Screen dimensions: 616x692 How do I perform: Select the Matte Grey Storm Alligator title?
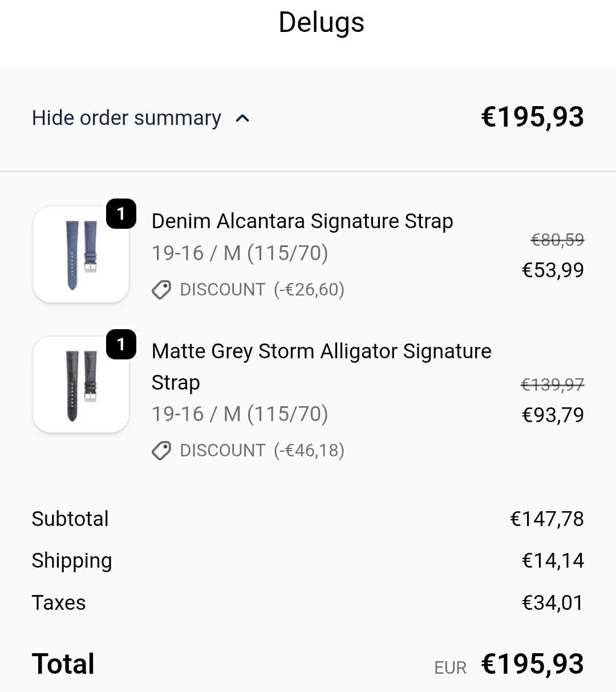pos(321,366)
